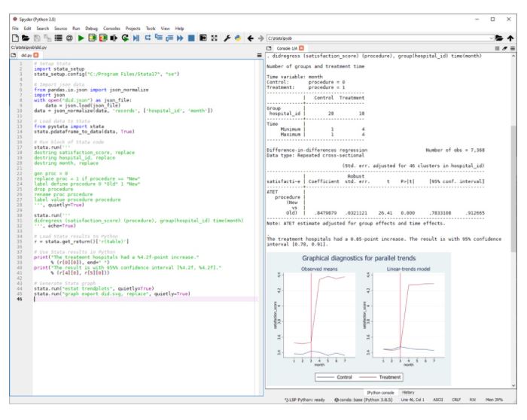This screenshot has width=527, height=420.
Task: Click the conda: base (Python 3.8.5) status
Action: (x=364, y=400)
